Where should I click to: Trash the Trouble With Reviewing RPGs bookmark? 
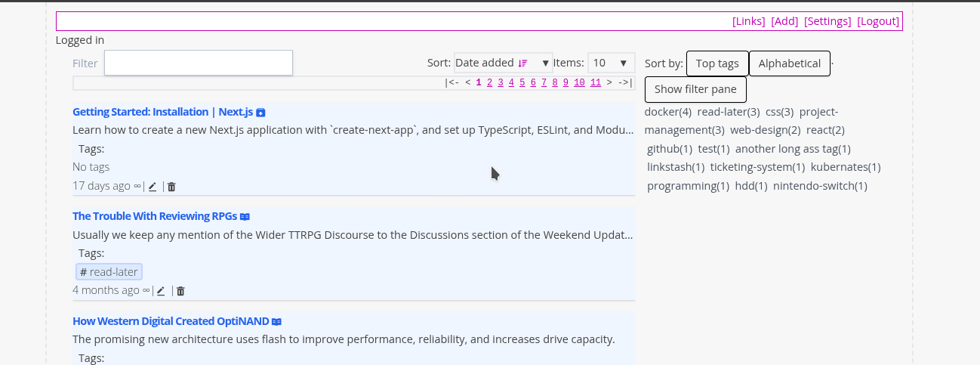click(x=180, y=291)
